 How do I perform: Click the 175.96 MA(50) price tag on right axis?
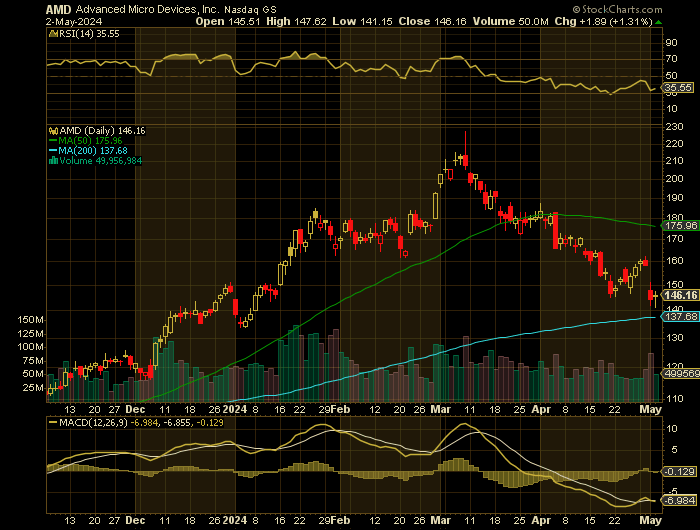pos(681,226)
